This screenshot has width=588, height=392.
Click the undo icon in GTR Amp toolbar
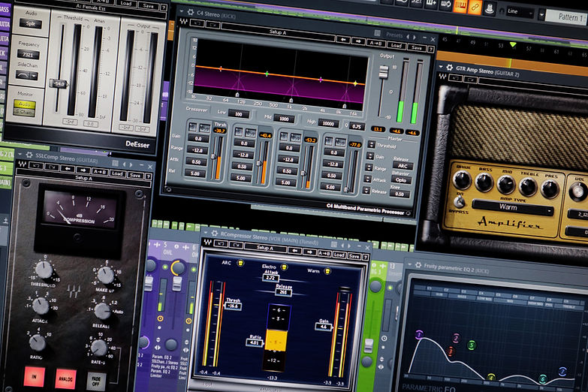coord(456,77)
